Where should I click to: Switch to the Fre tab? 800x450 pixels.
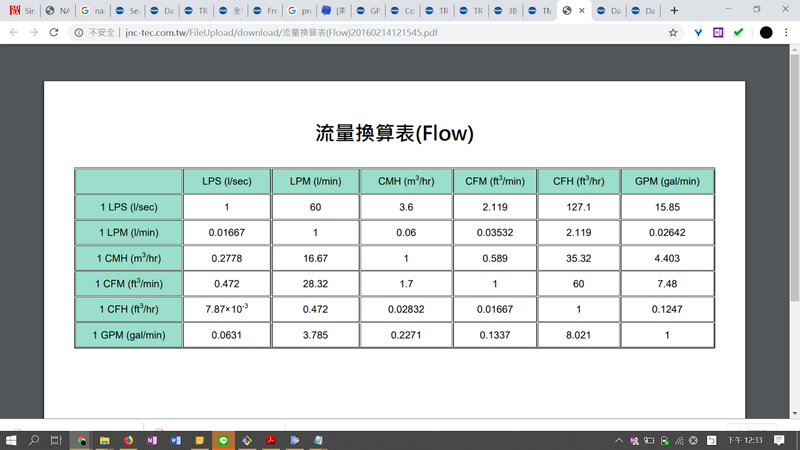(x=265, y=11)
